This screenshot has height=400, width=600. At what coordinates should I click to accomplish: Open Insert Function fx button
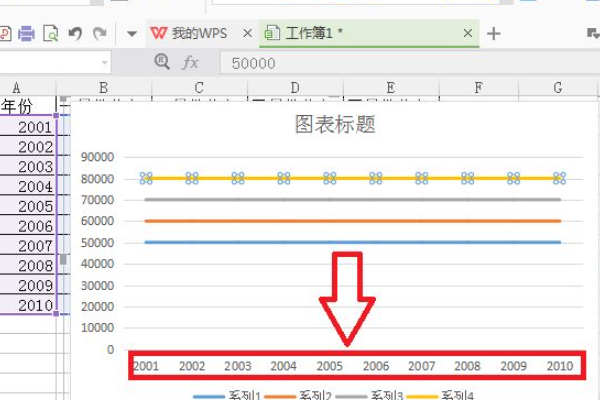pyautogui.click(x=190, y=62)
